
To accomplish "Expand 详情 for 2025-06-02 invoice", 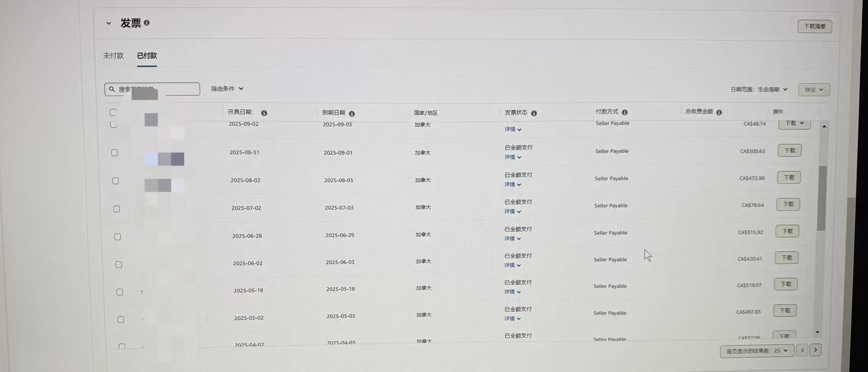I will [x=513, y=265].
